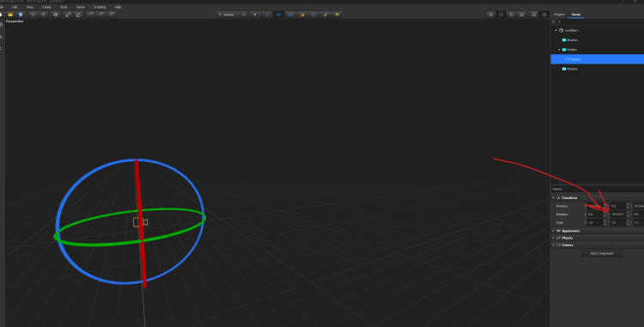Choose the cursor selection tool
The image size is (644, 327).
(255, 15)
